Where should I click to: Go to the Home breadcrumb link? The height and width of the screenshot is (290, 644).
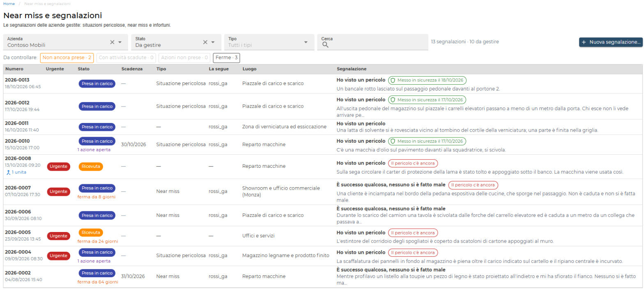pyautogui.click(x=9, y=4)
